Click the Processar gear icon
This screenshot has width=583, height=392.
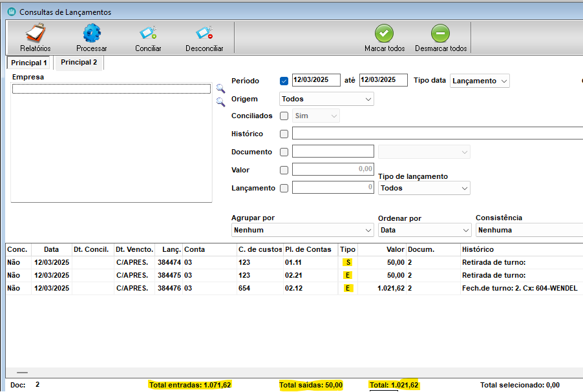click(92, 34)
